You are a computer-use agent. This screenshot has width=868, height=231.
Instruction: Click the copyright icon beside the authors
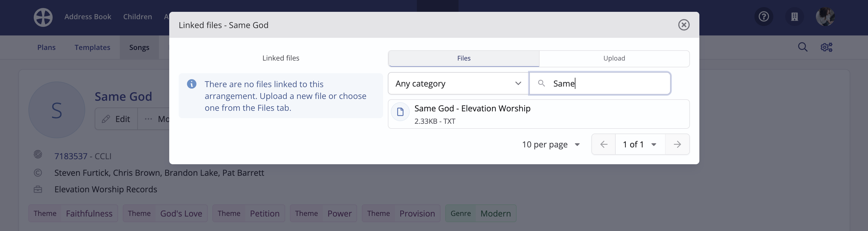click(38, 173)
